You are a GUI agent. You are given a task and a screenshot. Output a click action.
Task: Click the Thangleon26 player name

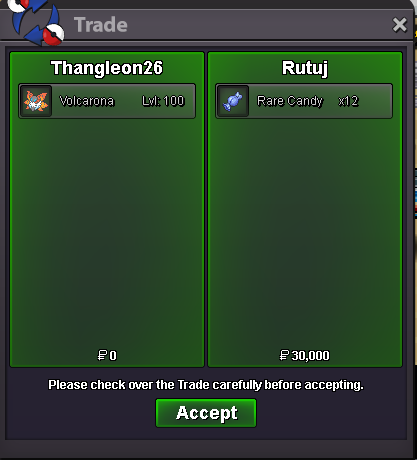(x=107, y=68)
